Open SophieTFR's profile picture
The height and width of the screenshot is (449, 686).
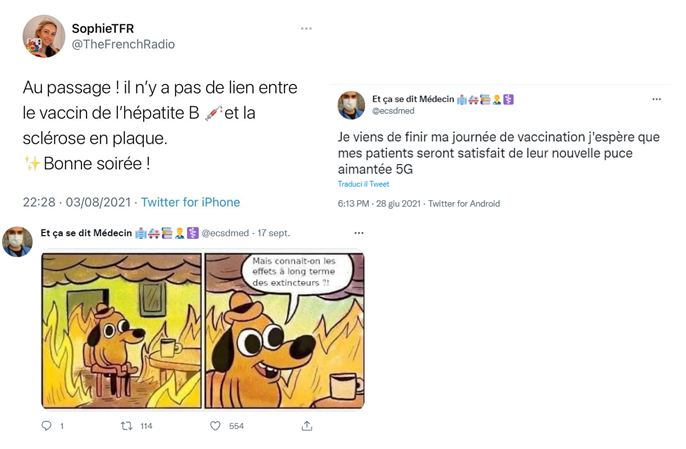44,36
